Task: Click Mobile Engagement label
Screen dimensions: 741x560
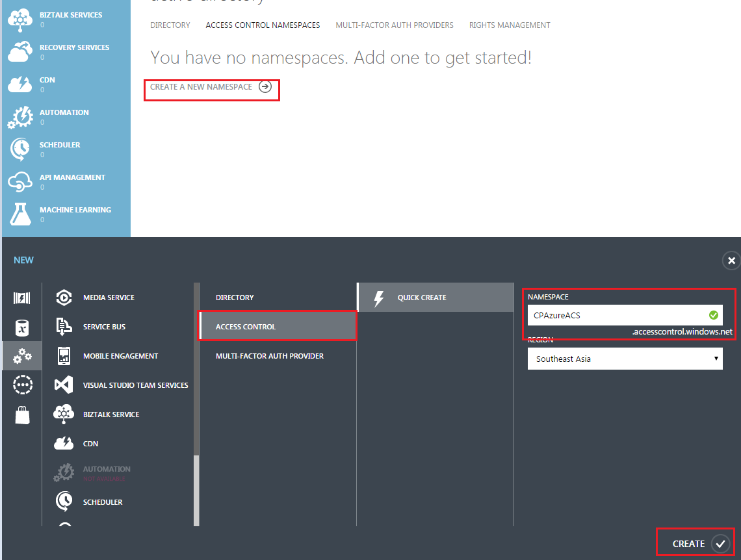Action: pyautogui.click(x=120, y=356)
